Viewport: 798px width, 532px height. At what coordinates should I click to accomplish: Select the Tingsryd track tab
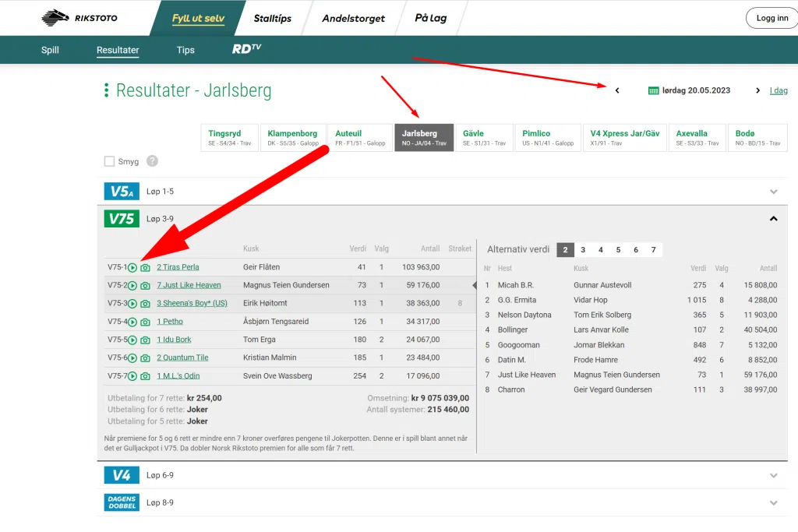point(230,137)
